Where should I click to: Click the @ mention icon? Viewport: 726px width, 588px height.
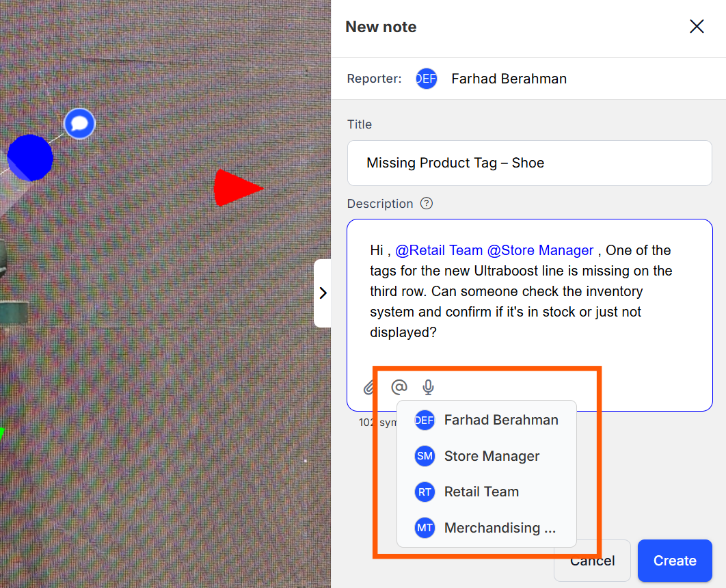pyautogui.click(x=399, y=388)
